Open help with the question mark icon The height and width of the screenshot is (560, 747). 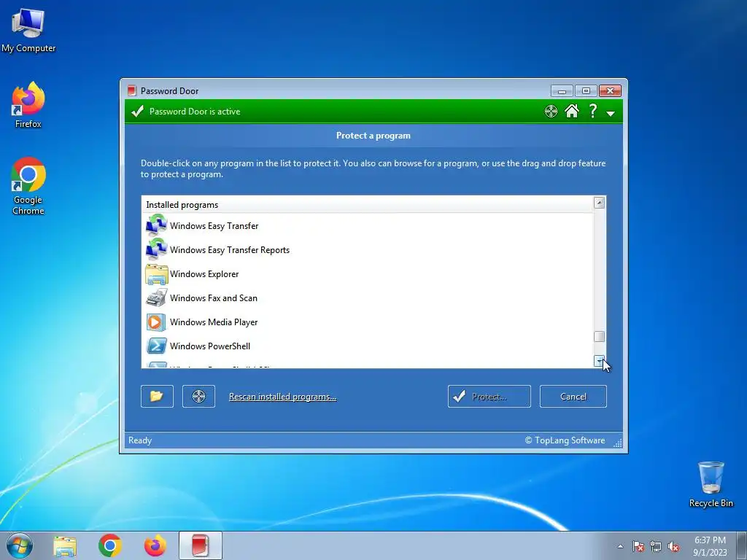[592, 111]
